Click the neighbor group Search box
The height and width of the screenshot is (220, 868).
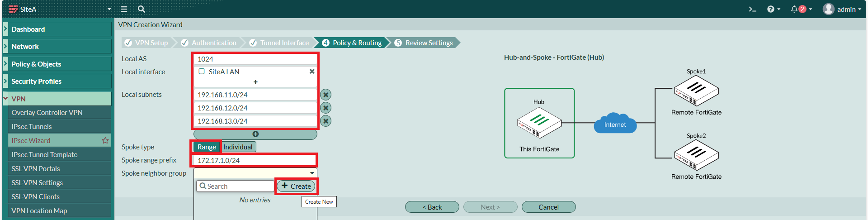click(x=235, y=186)
